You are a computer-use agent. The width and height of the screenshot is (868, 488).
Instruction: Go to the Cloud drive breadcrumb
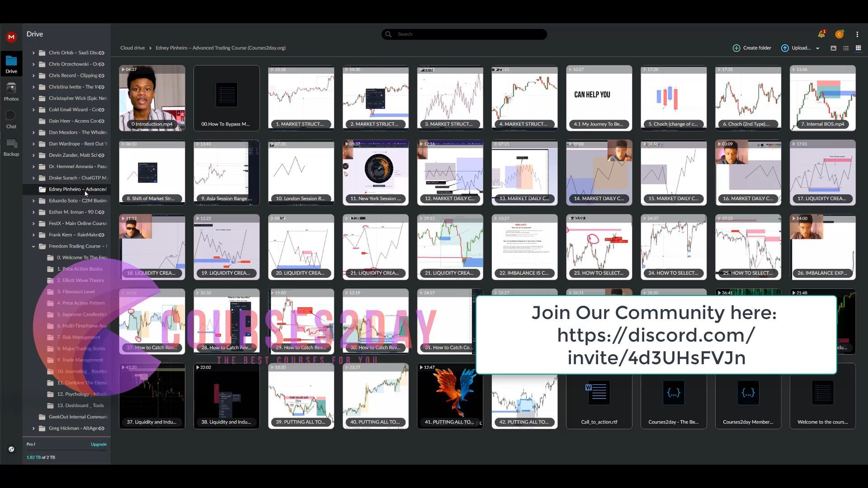point(132,48)
